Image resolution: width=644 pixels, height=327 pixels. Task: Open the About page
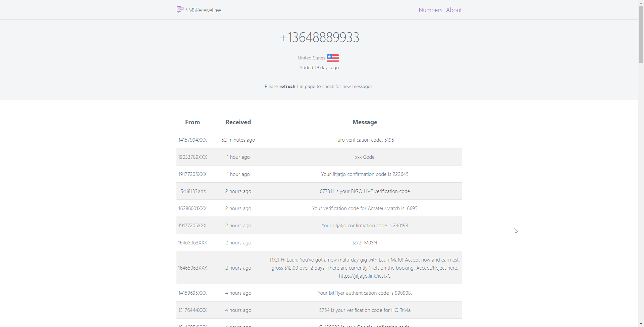tap(454, 10)
